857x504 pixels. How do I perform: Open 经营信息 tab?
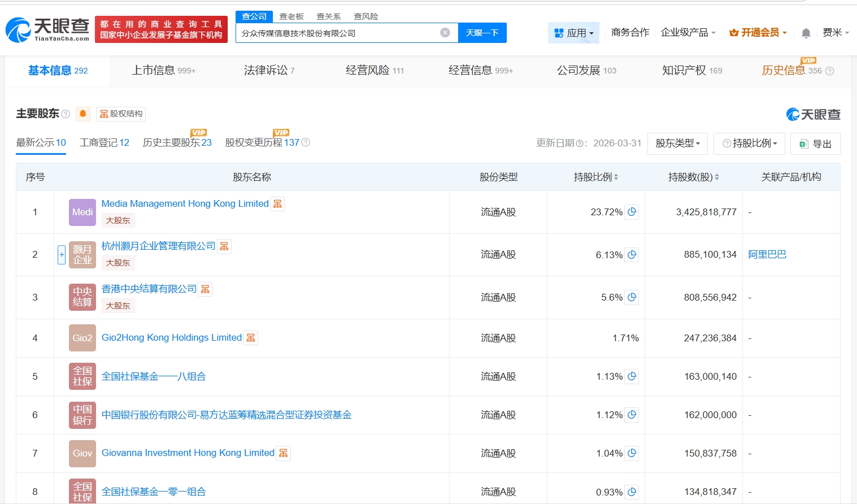click(x=481, y=71)
